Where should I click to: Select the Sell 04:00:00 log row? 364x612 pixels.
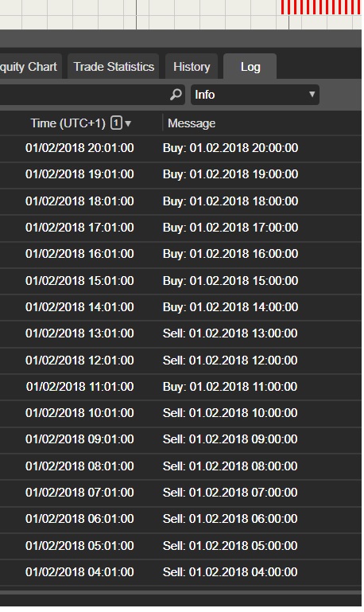180,572
